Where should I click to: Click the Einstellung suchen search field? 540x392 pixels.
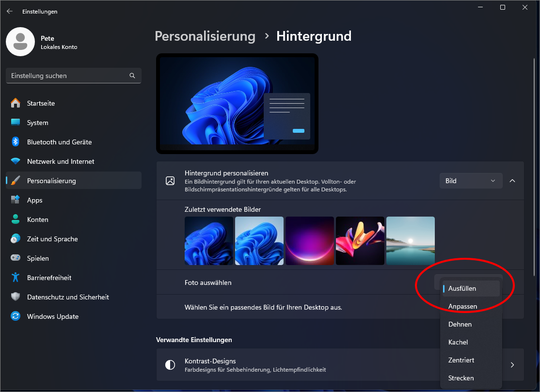(74, 76)
